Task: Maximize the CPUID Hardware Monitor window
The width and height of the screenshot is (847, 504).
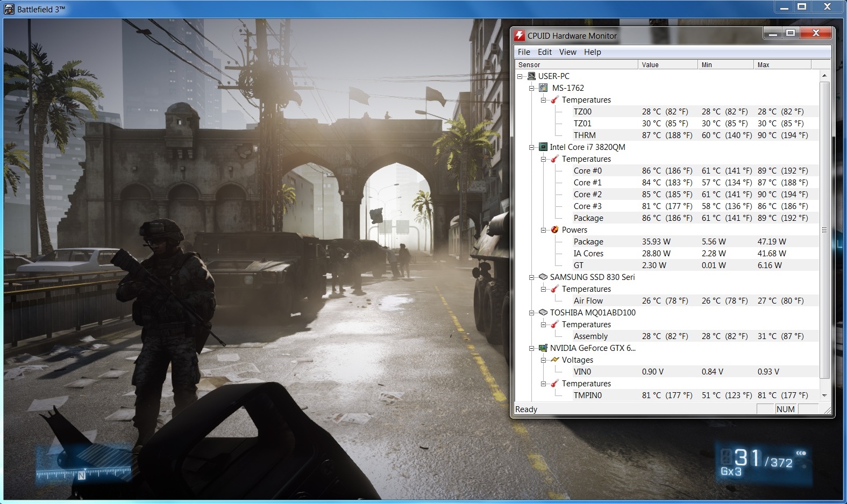Action: (x=790, y=33)
